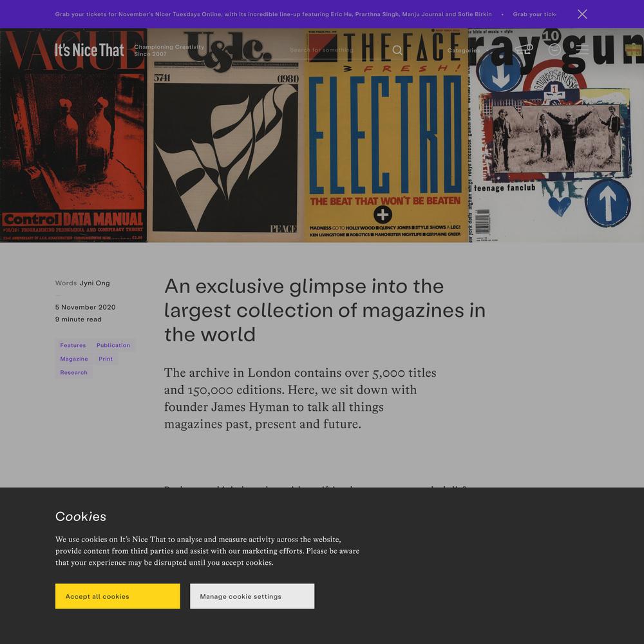Image resolution: width=644 pixels, height=644 pixels.
Task: Click the article headline text
Action: [x=325, y=310]
